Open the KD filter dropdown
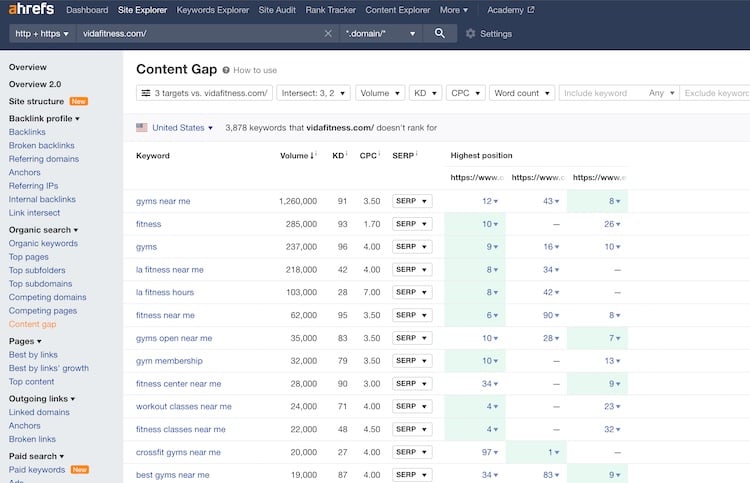The height and width of the screenshot is (483, 750). 425,93
